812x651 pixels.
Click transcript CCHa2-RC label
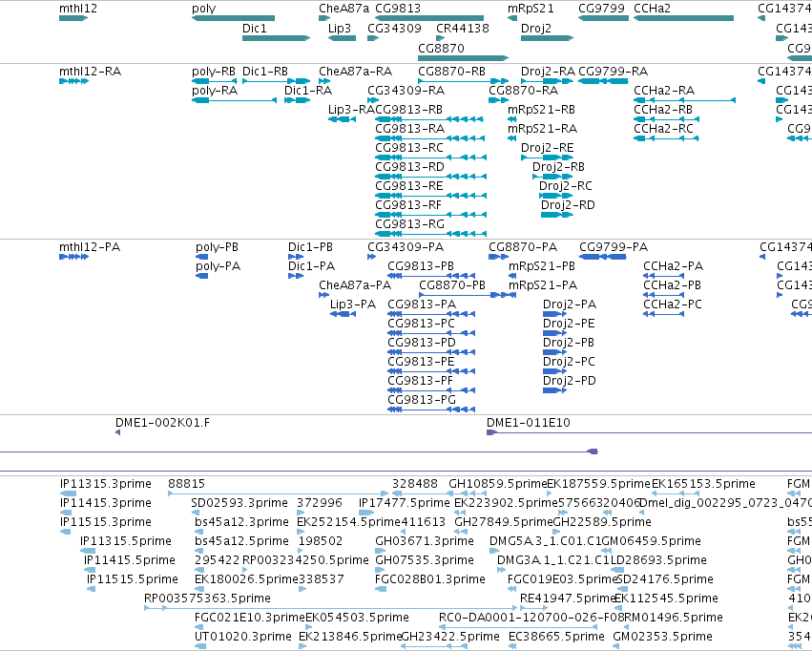663,129
